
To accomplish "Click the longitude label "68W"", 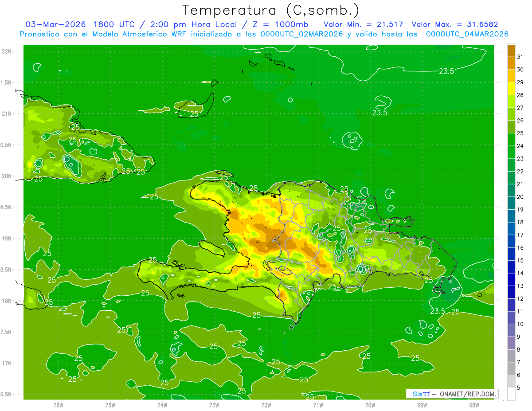I will [x=473, y=405].
